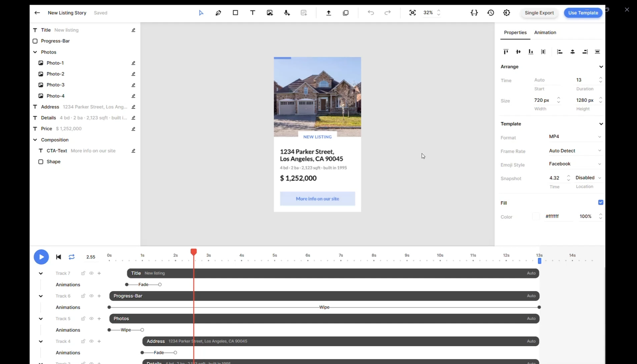Click the back arrow beside project name
The width and height of the screenshot is (637, 364).
(x=37, y=13)
